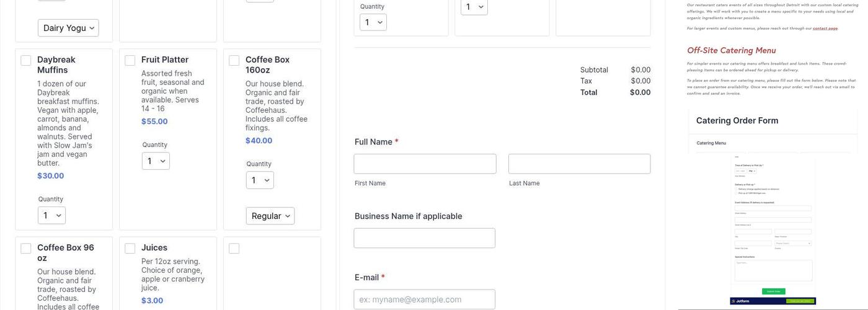Expand the Fruit Platter quantity dropdown
This screenshot has height=310, width=868.
(156, 161)
